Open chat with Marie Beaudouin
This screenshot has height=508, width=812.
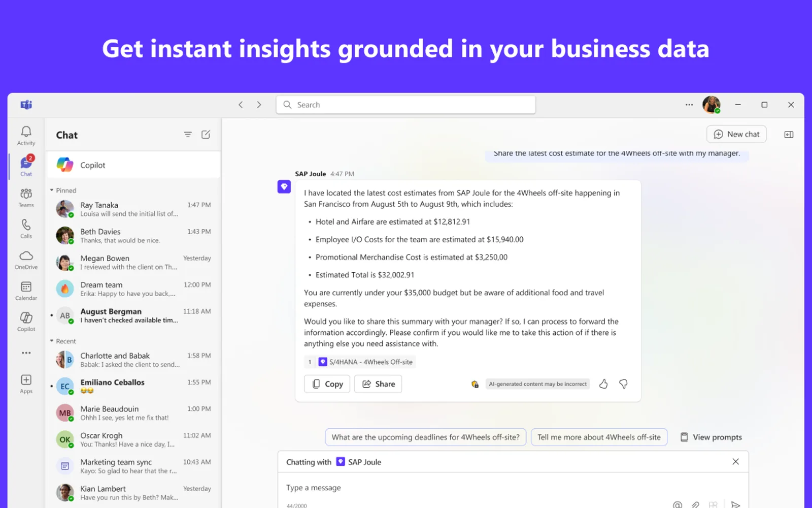click(134, 413)
